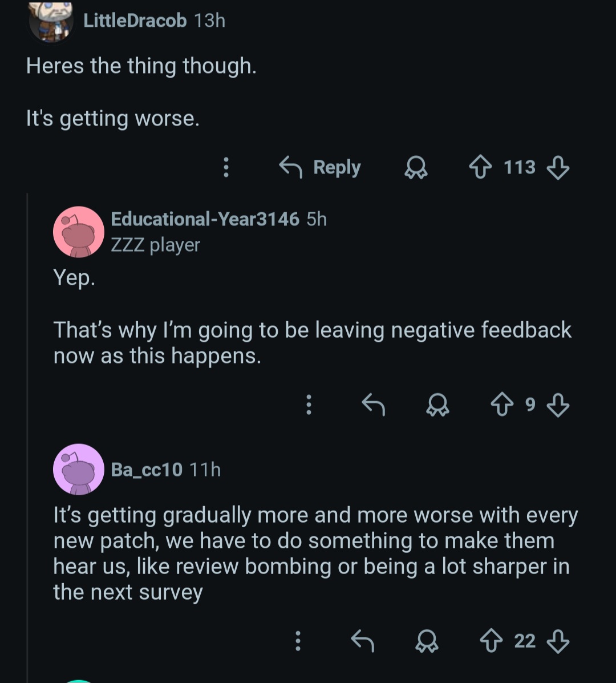Collapse the thread using the vertical line

27,435
